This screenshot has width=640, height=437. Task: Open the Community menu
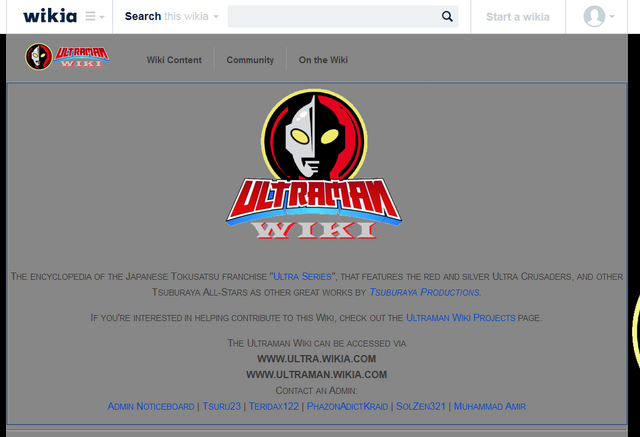click(250, 60)
